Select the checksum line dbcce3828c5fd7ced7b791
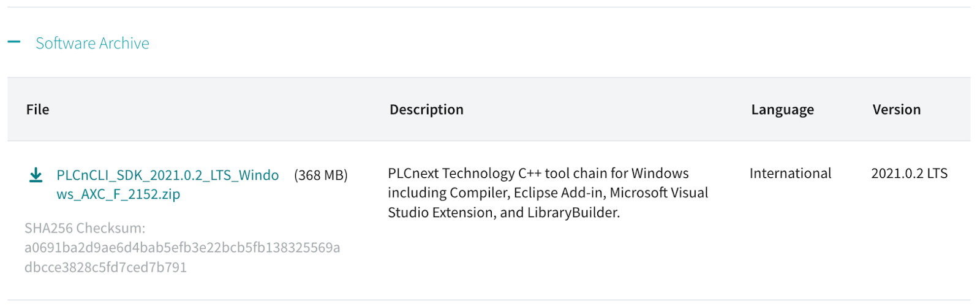Image resolution: width=980 pixels, height=306 pixels. 105,267
